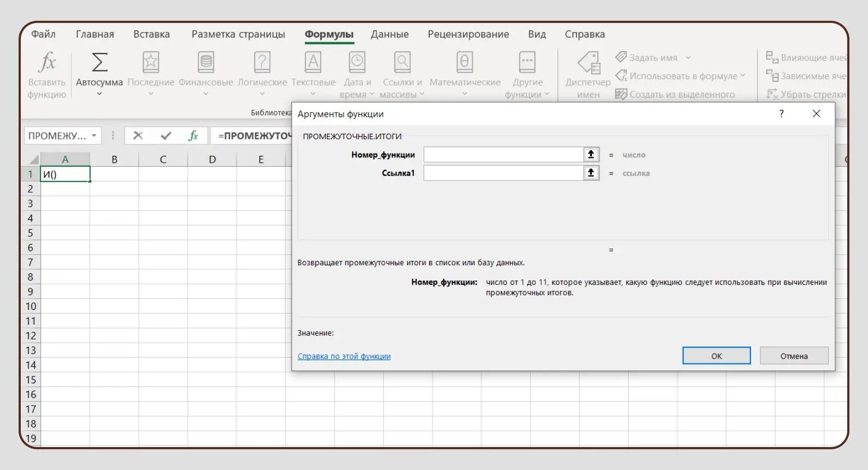Click the formula bar text field
The image size is (868, 470).
point(253,136)
